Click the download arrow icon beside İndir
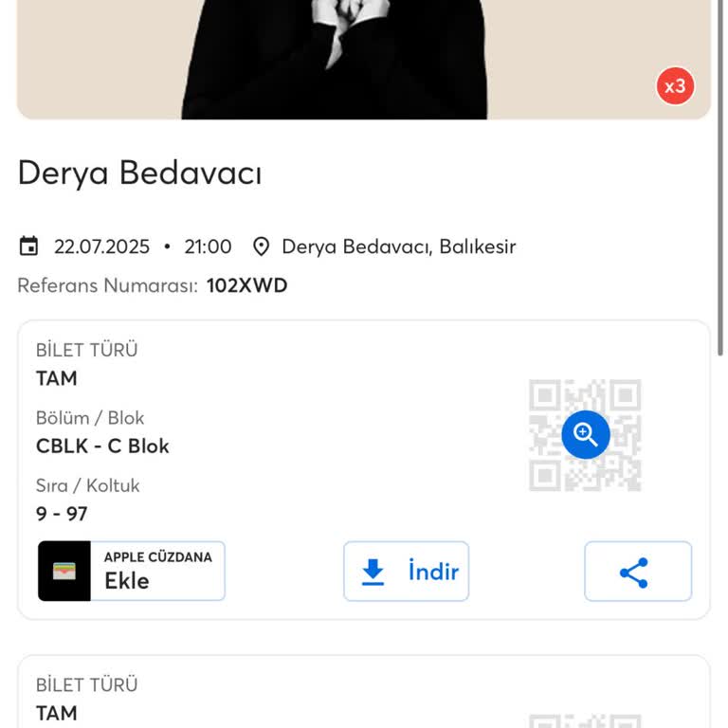This screenshot has height=728, width=728. click(x=373, y=572)
